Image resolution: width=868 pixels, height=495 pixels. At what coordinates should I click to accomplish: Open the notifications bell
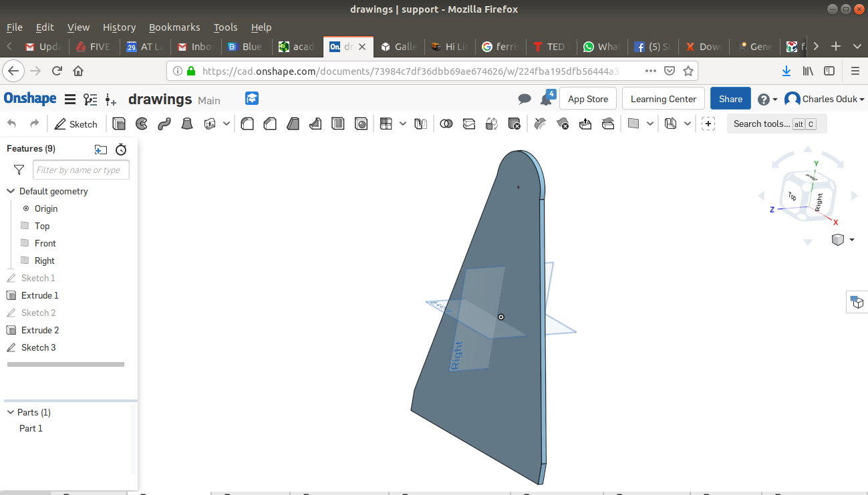click(x=546, y=99)
